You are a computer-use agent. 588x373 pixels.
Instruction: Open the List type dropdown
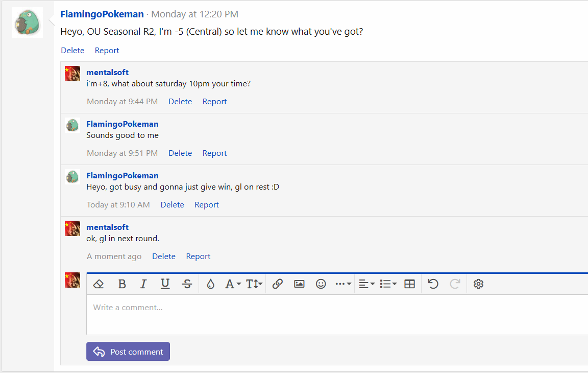point(388,284)
